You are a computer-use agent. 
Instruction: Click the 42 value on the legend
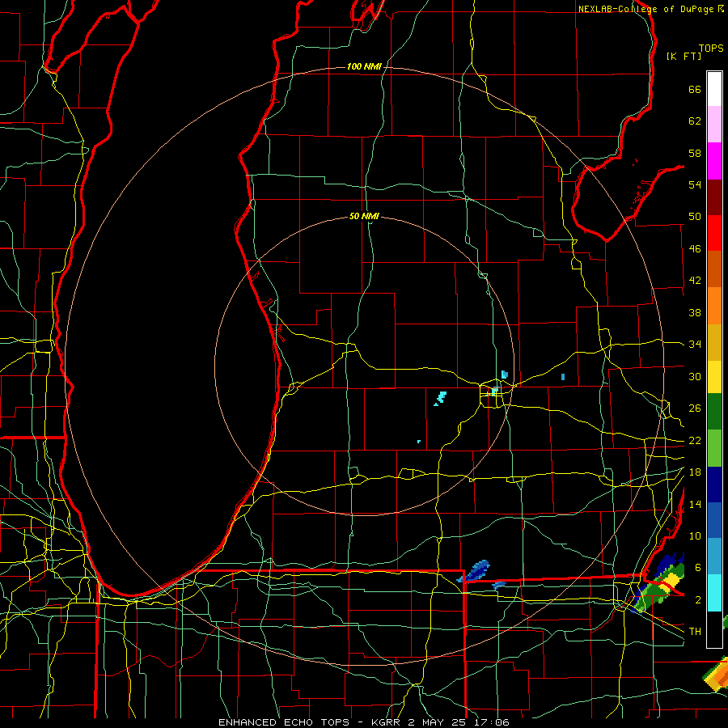[695, 281]
